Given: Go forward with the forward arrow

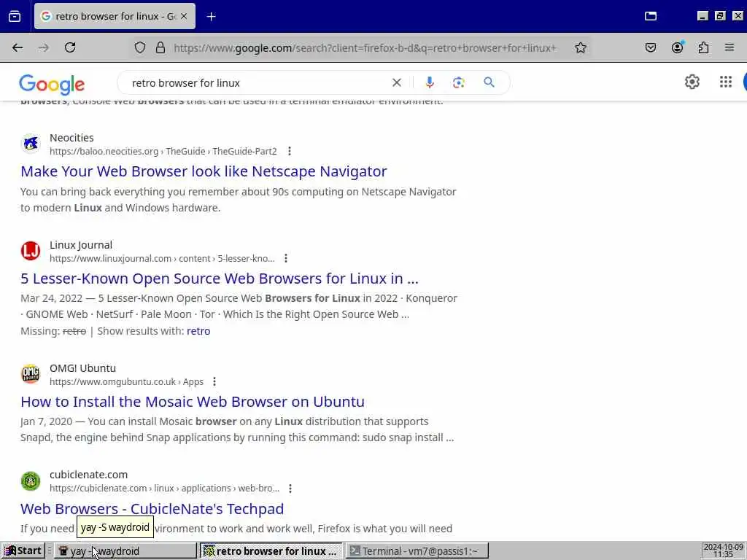Looking at the screenshot, I should [x=43, y=47].
